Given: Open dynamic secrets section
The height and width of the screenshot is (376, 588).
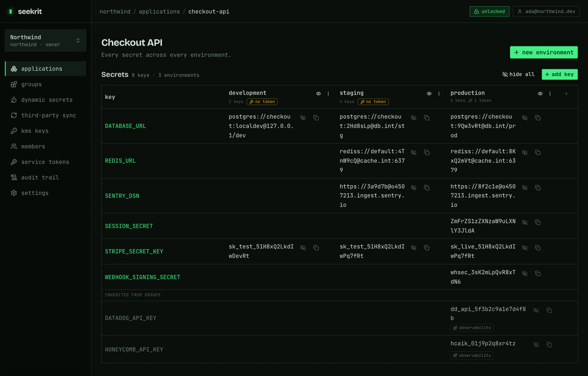Looking at the screenshot, I should (46, 100).
